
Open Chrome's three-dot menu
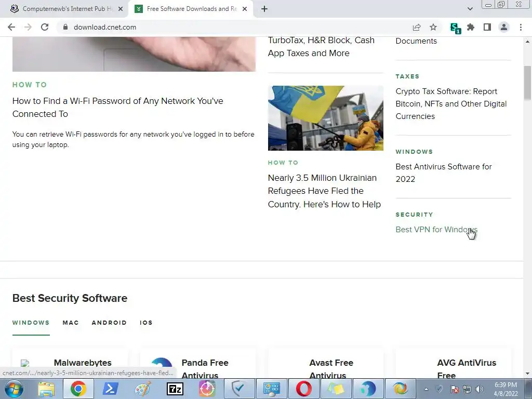tap(521, 27)
